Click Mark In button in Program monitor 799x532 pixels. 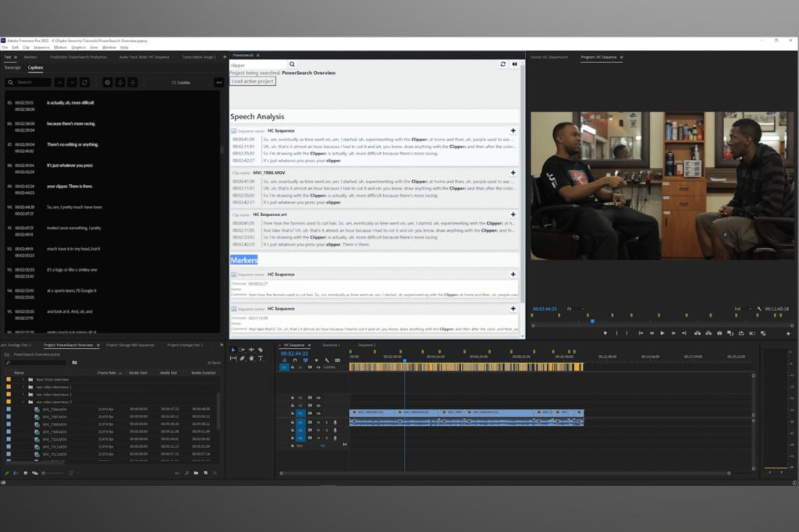(616, 333)
